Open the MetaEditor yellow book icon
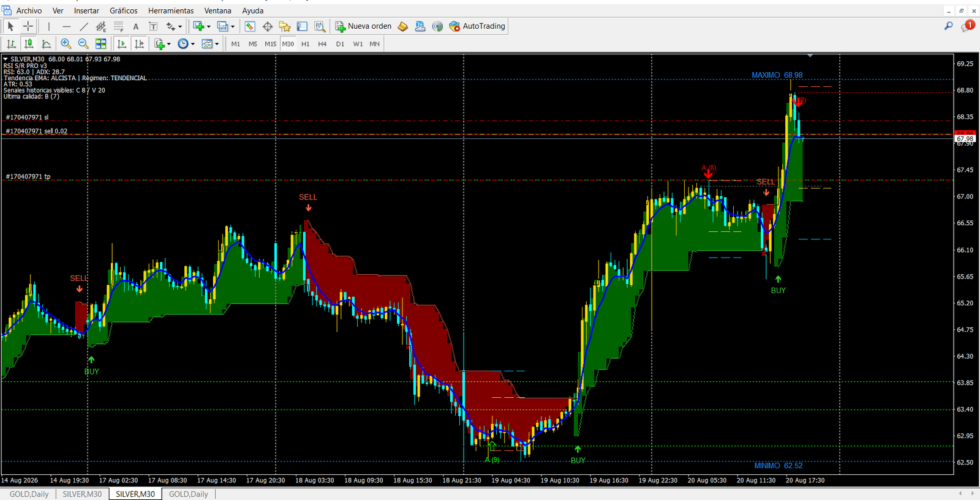 point(402,26)
